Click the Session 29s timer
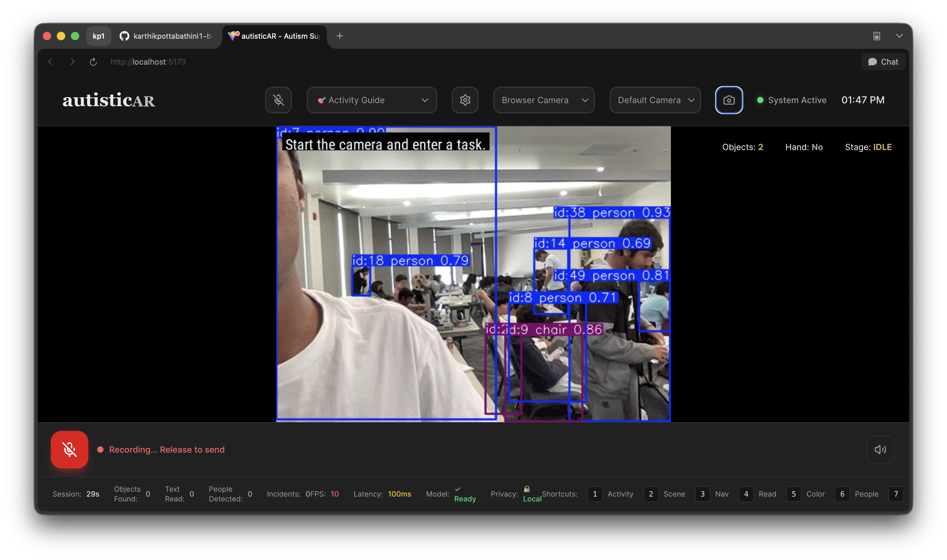The image size is (947, 560). click(x=75, y=494)
